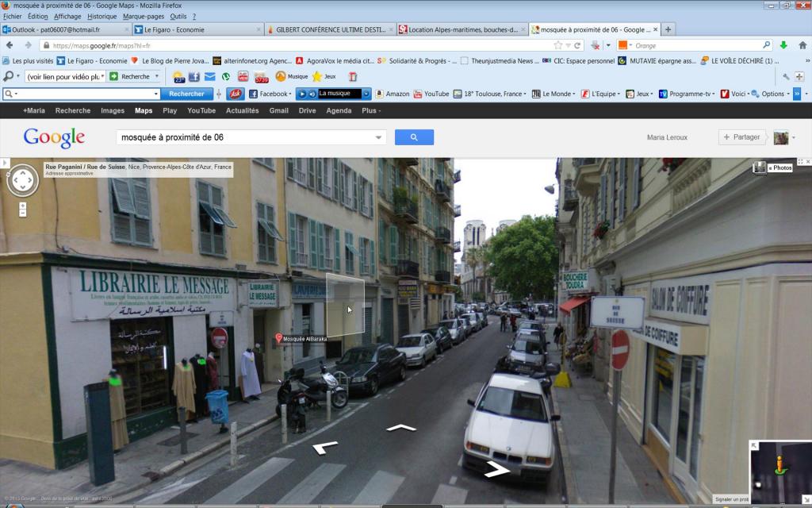The height and width of the screenshot is (508, 812).
Task: Open the Facebook icon next to the weather
Action: pos(194,77)
